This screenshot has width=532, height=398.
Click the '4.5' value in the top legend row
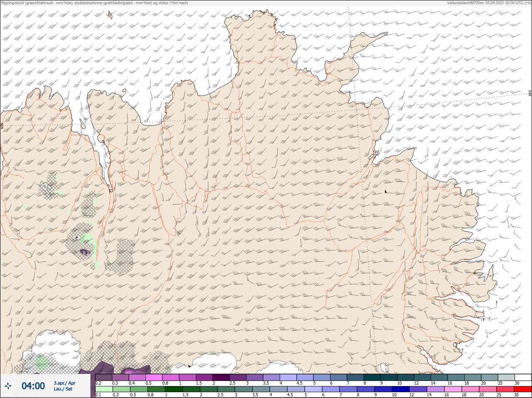pyautogui.click(x=299, y=383)
